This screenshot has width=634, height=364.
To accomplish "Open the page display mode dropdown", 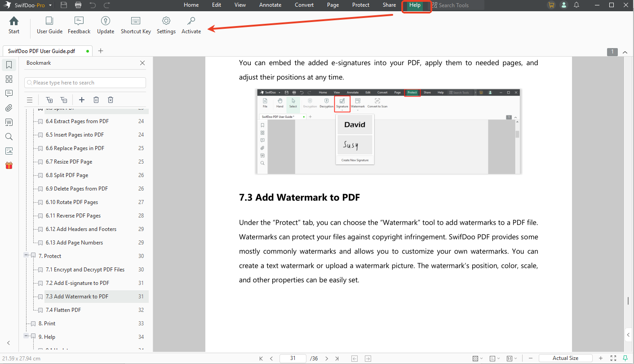I will click(x=495, y=358).
